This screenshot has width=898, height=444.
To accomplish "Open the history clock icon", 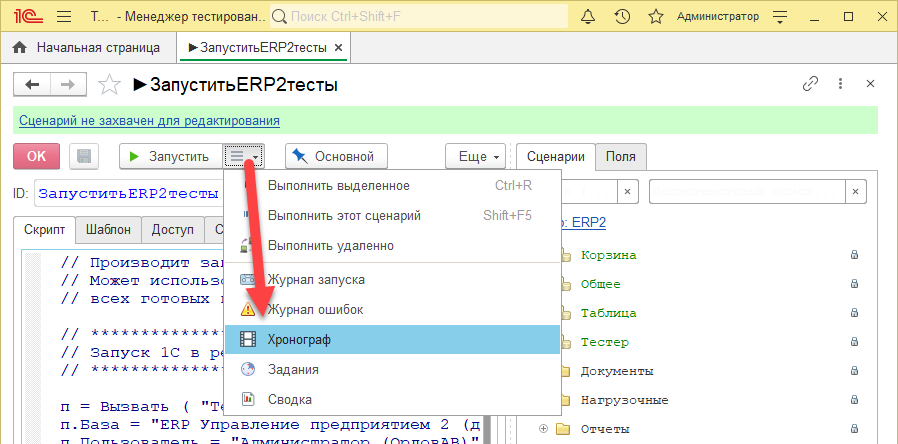I will tap(622, 17).
